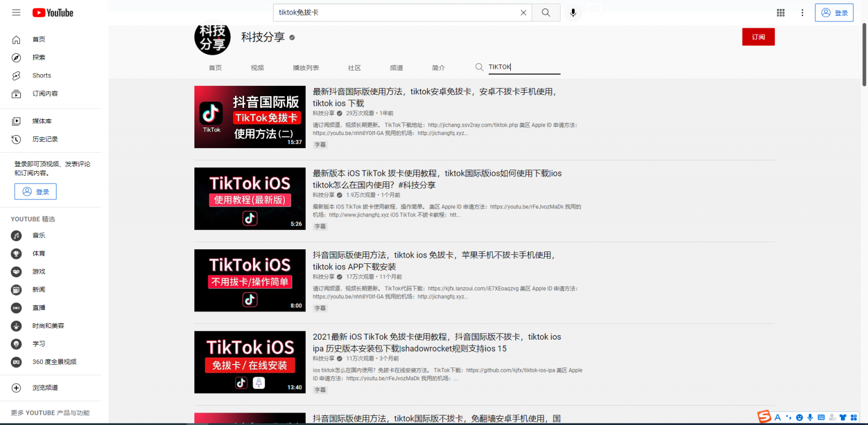Click the 音乐 (Music) channel icon

point(16,235)
